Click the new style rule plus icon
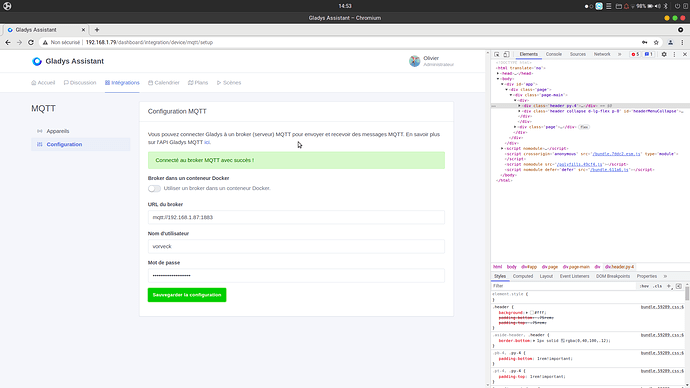The image size is (690, 388). (x=669, y=286)
